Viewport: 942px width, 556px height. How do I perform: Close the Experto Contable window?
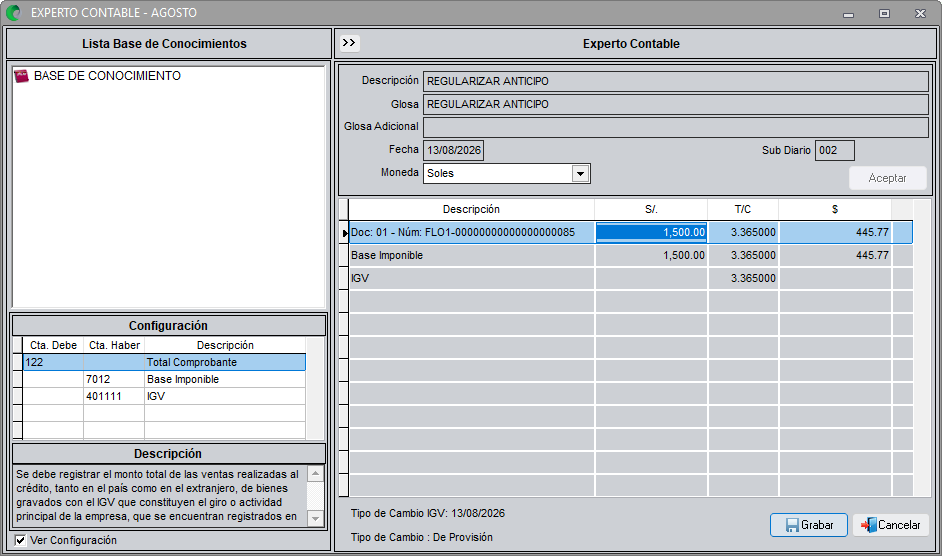(920, 13)
